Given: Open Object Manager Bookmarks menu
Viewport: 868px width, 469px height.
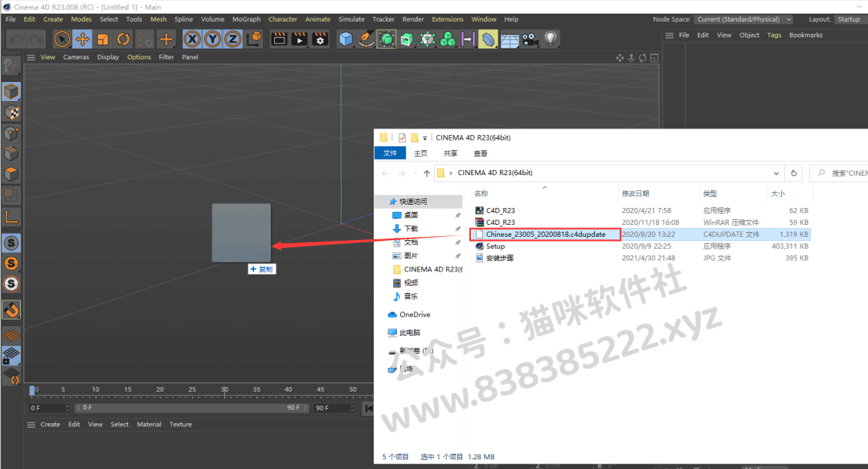Looking at the screenshot, I should pyautogui.click(x=805, y=35).
